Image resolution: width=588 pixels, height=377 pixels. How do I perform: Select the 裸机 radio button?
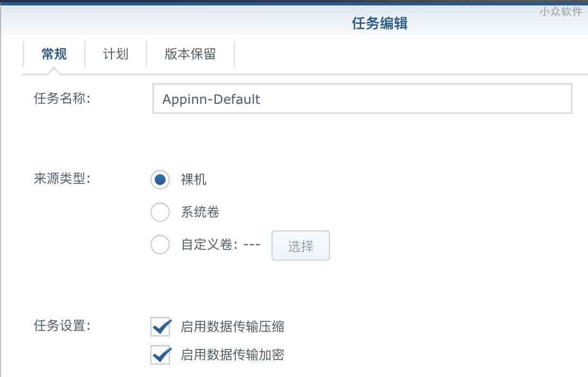[x=160, y=180]
